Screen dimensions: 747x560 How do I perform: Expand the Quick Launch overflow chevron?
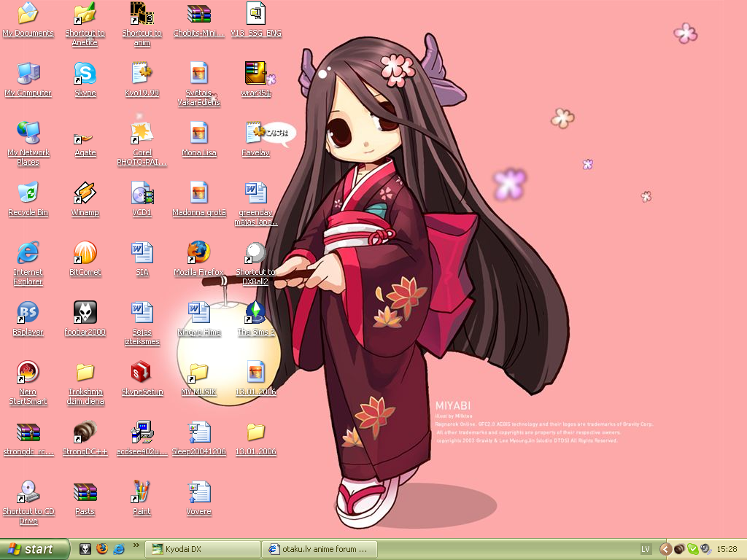tap(136, 545)
